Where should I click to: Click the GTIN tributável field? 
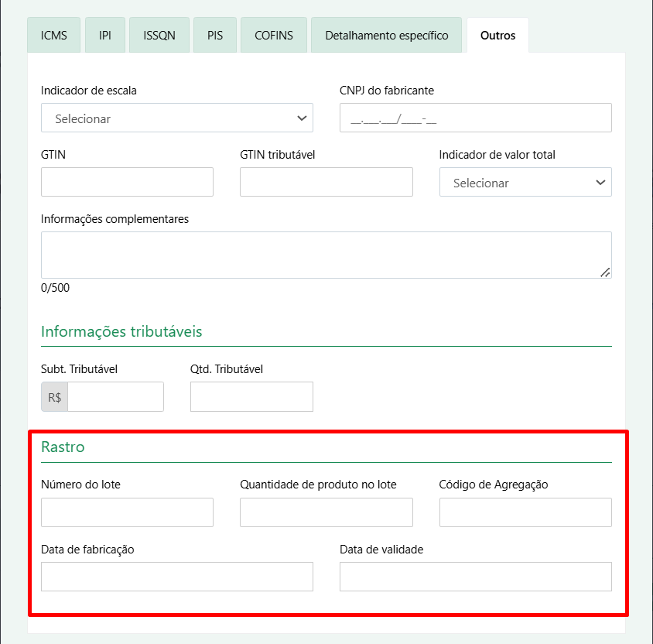click(x=326, y=182)
